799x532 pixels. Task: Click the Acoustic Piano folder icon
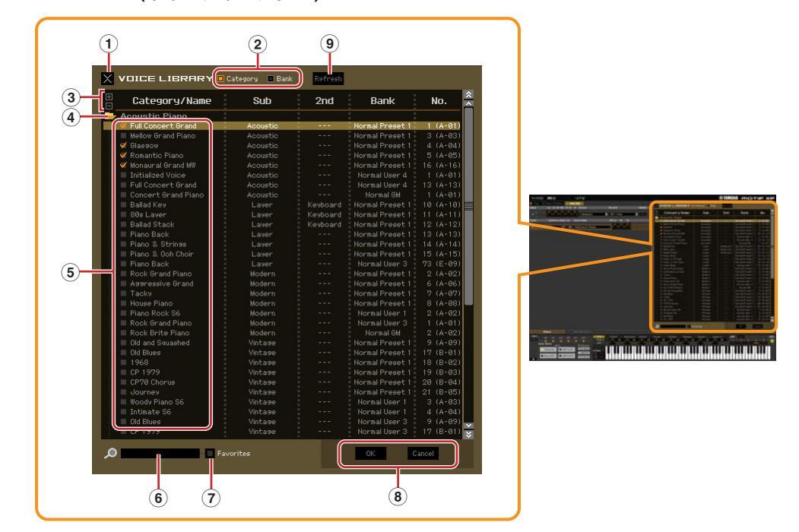tap(109, 116)
